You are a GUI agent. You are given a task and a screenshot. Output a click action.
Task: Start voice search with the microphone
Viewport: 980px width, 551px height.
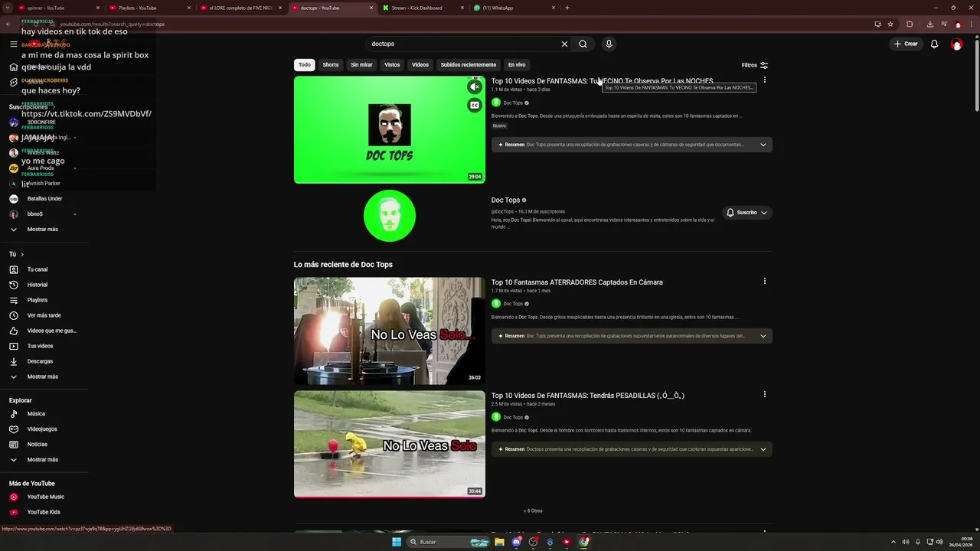pyautogui.click(x=609, y=44)
